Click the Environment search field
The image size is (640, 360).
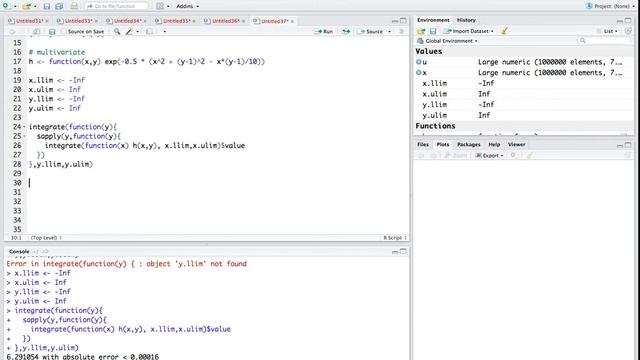[x=604, y=40]
